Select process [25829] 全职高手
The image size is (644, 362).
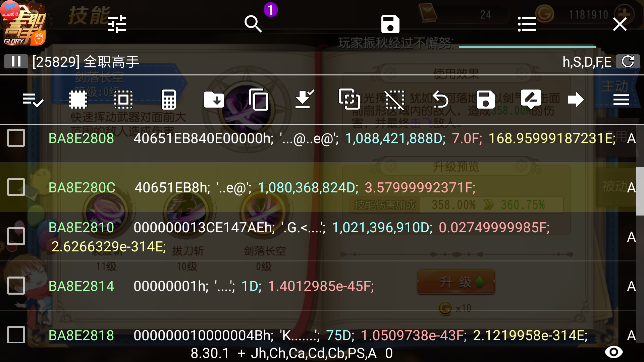[x=86, y=62]
